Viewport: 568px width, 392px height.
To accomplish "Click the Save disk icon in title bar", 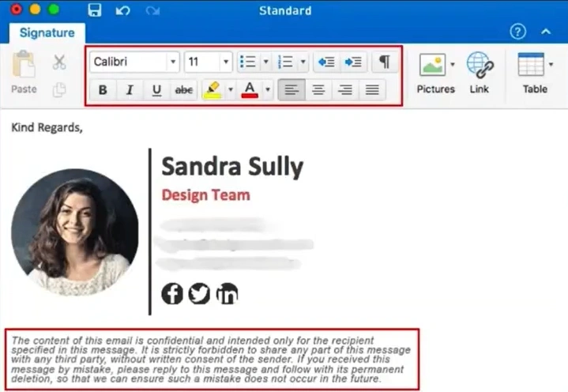I will point(95,10).
